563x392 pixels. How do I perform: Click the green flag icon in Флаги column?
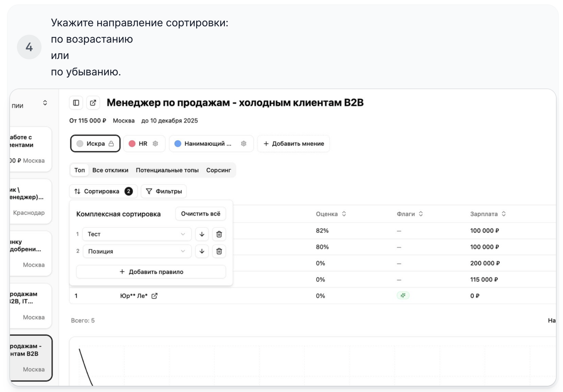(x=403, y=296)
